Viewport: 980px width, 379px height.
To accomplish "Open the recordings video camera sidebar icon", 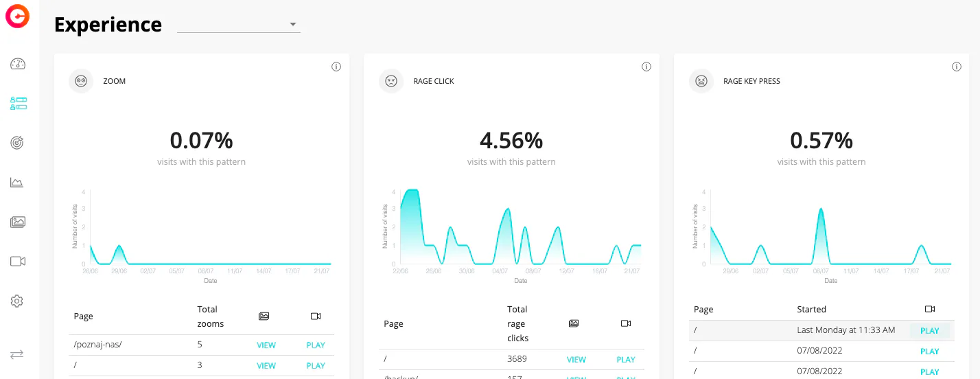I will [18, 261].
